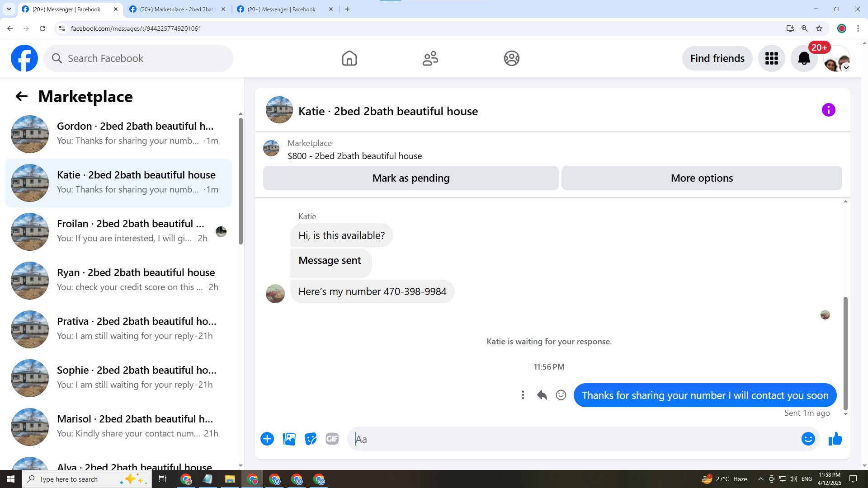Open the Friends icon in top navigation
This screenshot has height=488, width=868.
[x=430, y=58]
